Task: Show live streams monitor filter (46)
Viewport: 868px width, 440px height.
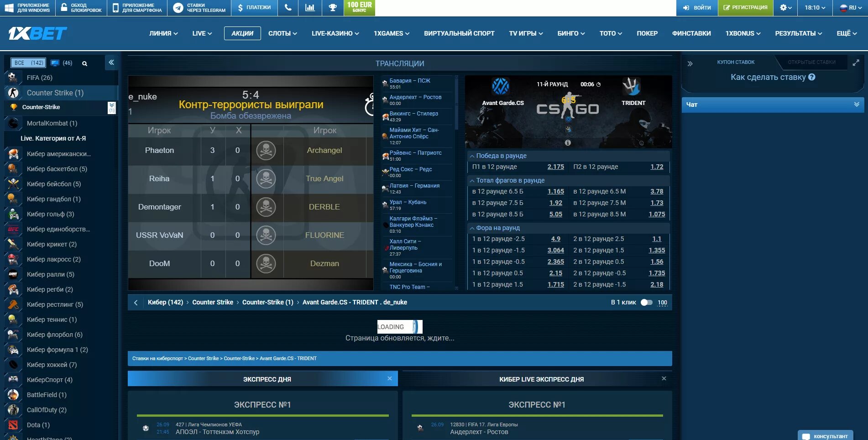Action: [62, 63]
